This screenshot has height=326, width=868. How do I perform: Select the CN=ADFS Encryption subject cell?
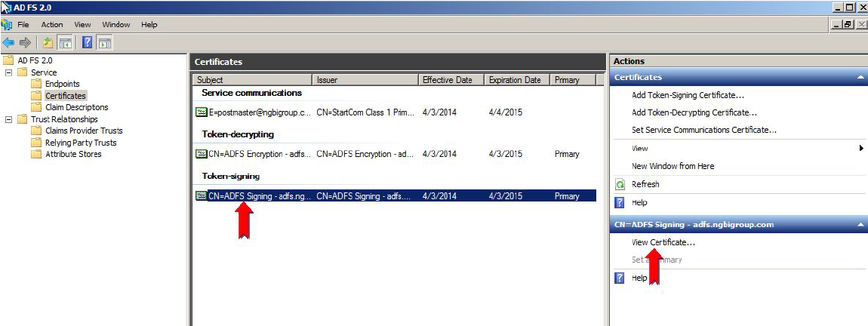click(x=260, y=154)
